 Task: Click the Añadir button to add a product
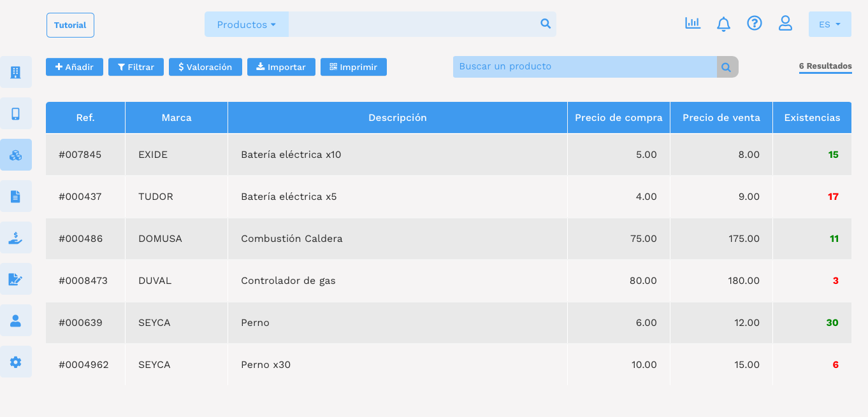pos(74,66)
